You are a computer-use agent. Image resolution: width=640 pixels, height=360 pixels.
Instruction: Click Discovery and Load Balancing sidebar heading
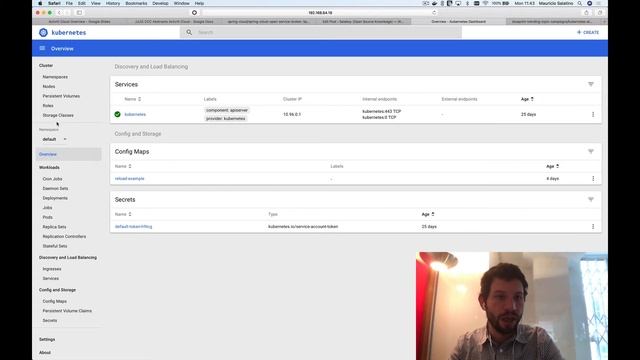(68, 258)
